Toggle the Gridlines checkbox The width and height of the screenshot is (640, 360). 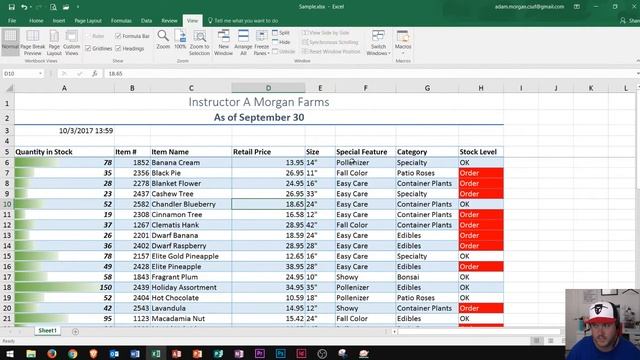point(88,48)
